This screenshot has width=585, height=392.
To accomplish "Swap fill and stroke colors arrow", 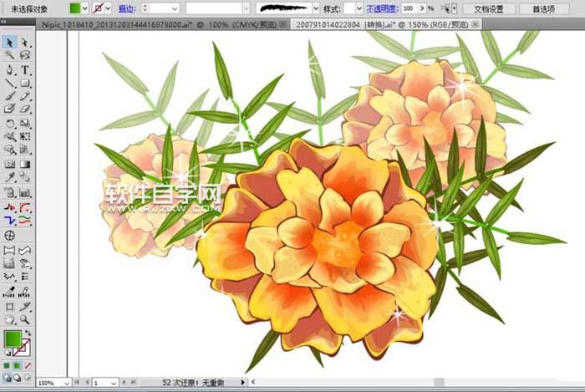I will [x=28, y=333].
